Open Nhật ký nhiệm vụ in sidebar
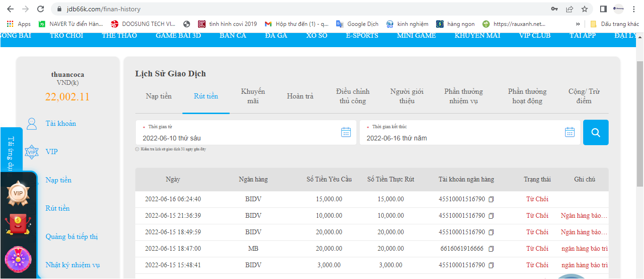Screen dimensions: 644x279 pos(73,265)
